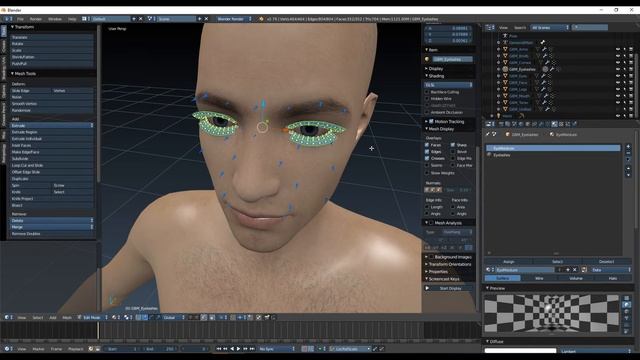Click the white Diffuse color swatch
Viewport: 640px width, 360px height.
520,351
